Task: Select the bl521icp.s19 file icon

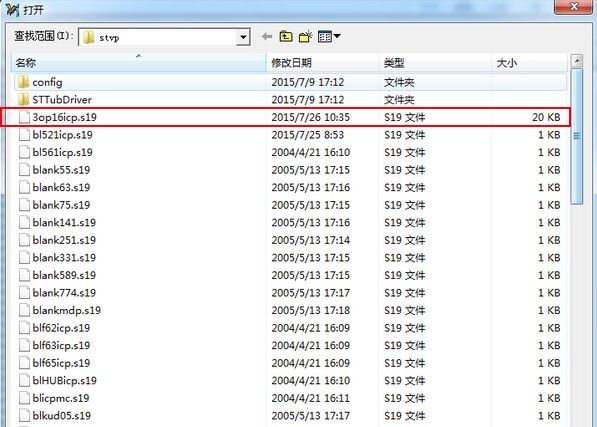Action: point(24,134)
